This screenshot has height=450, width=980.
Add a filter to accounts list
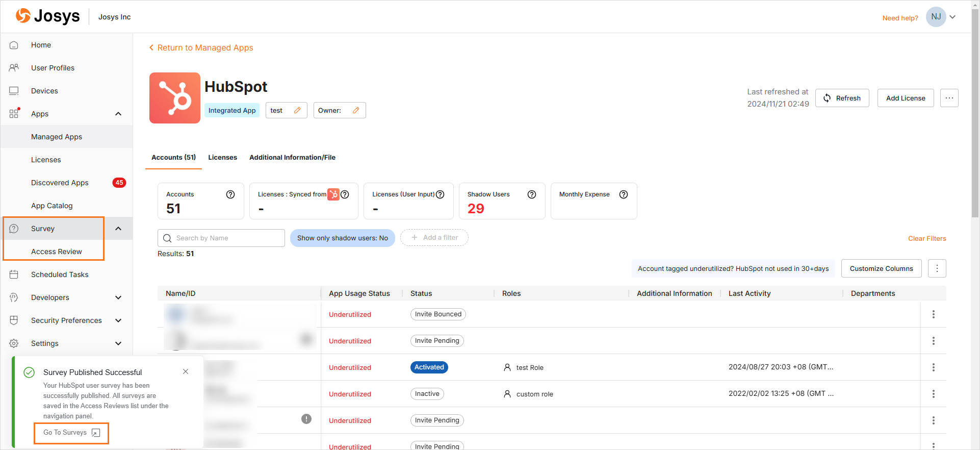pyautogui.click(x=434, y=238)
